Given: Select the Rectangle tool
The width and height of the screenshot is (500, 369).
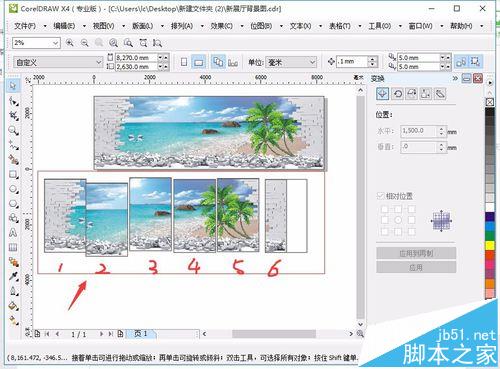Looking at the screenshot, I should [x=13, y=174].
